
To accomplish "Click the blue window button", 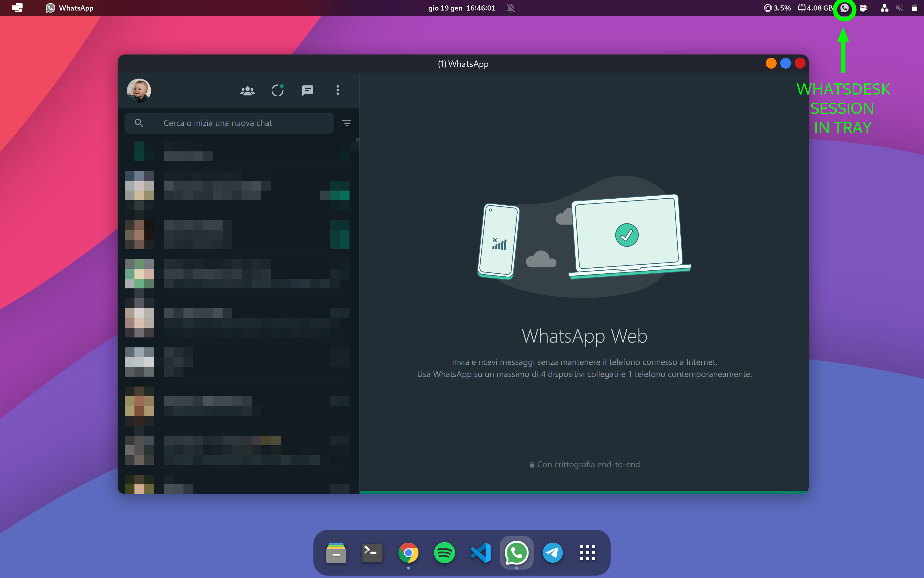I will pyautogui.click(x=785, y=64).
